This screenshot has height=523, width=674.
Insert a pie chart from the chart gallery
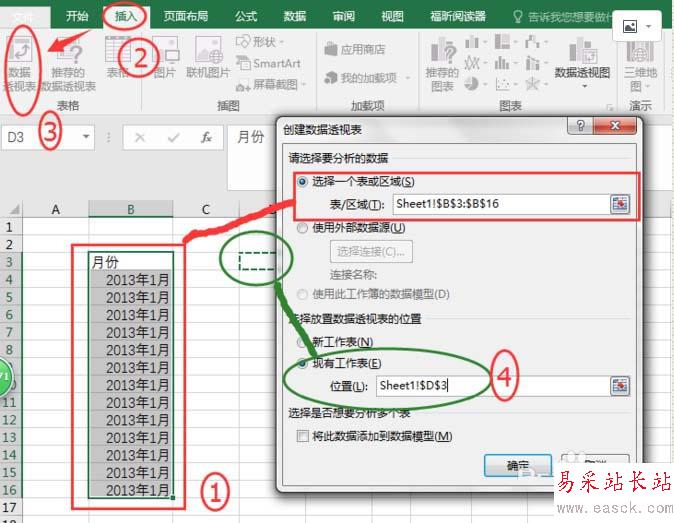click(472, 83)
